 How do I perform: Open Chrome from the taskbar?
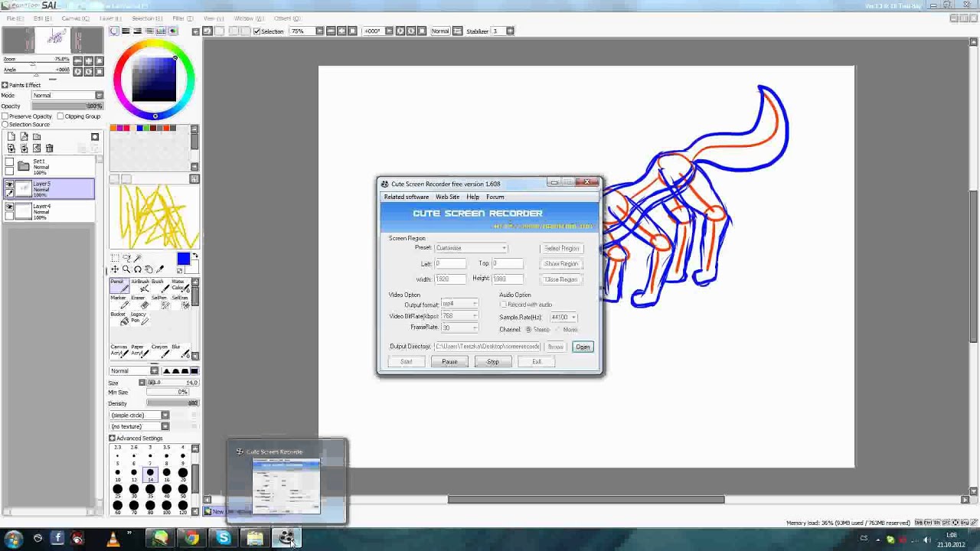[191, 539]
